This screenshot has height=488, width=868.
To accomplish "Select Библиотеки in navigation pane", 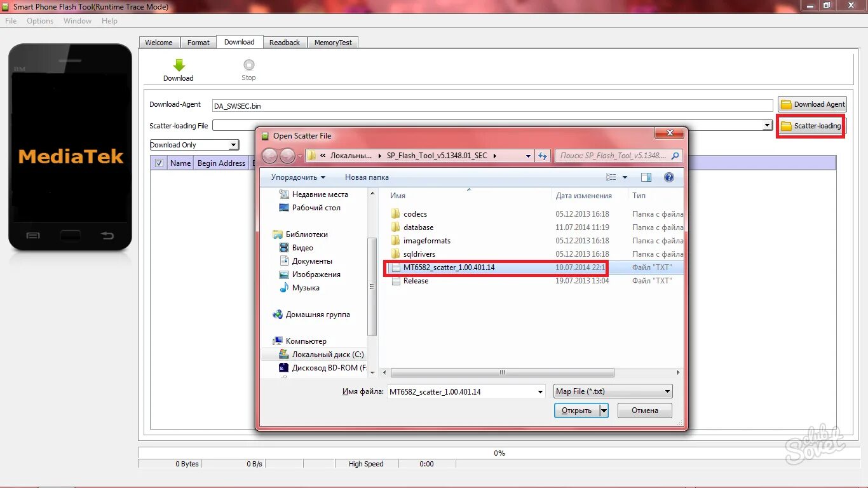I will click(x=300, y=234).
